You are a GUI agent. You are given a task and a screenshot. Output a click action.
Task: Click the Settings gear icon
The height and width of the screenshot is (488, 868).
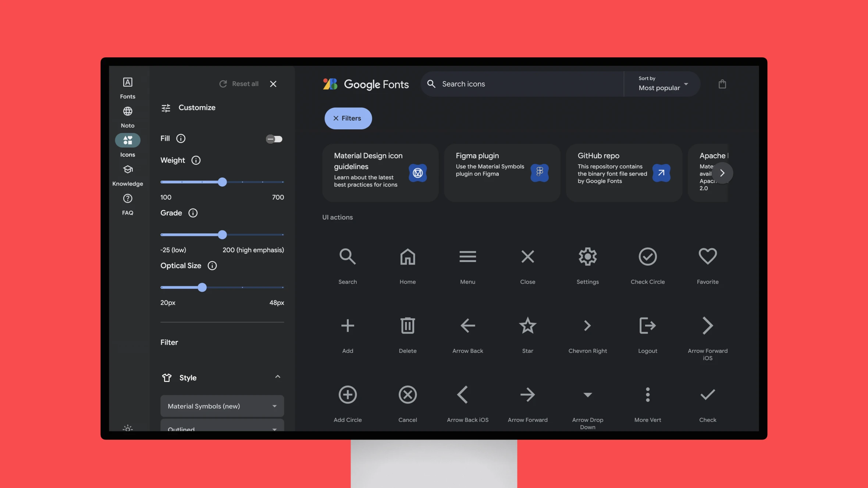tap(587, 256)
